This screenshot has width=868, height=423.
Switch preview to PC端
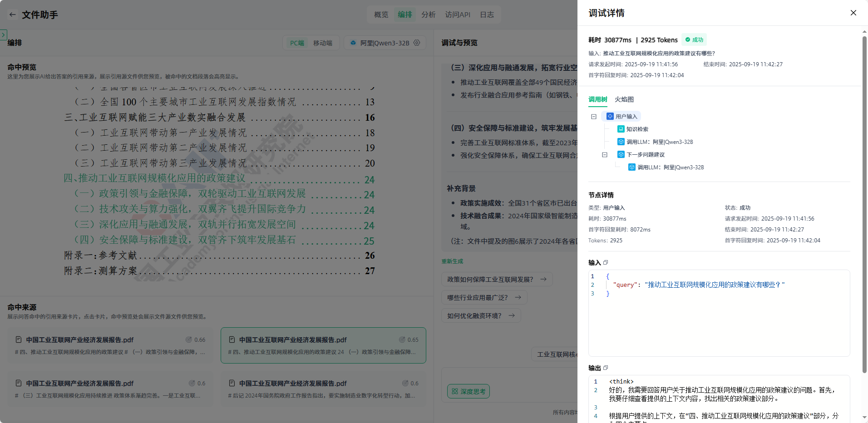(297, 43)
